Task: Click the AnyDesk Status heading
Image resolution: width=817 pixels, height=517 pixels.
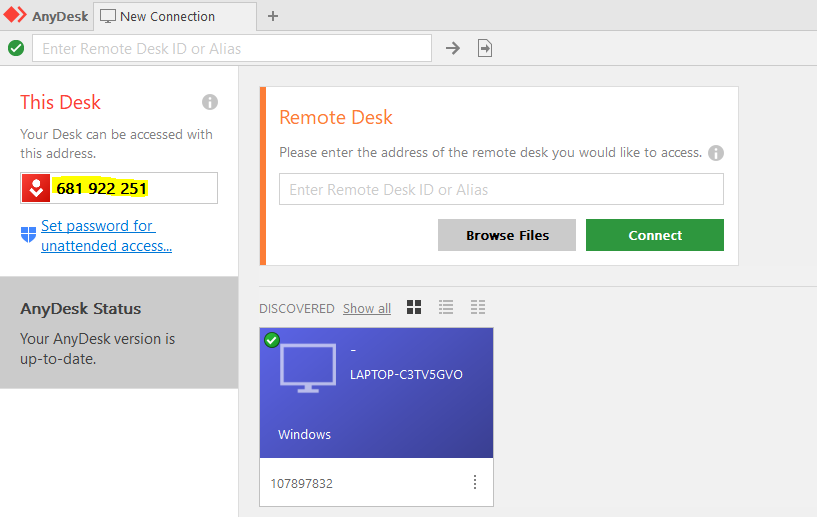Action: tap(81, 309)
